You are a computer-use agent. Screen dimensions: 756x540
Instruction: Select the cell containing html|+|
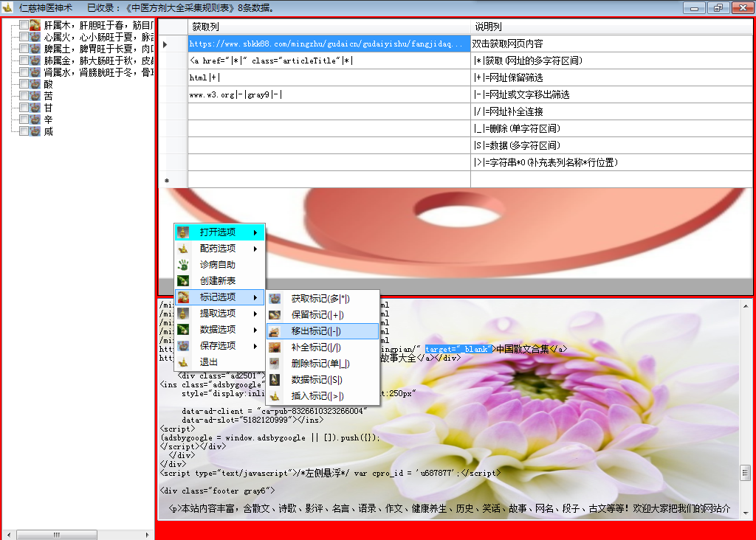[329, 77]
